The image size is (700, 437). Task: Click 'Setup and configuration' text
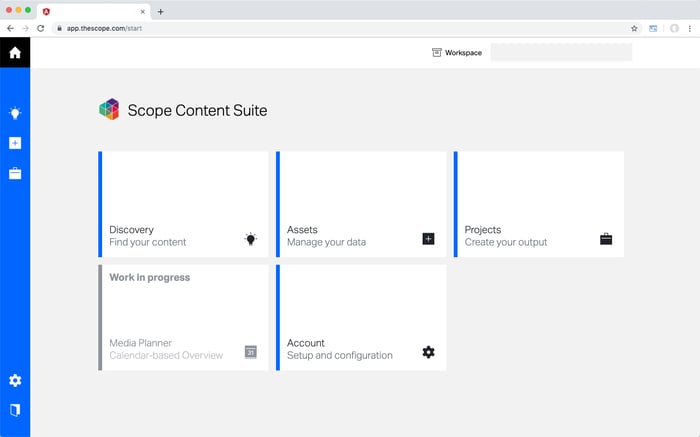tap(340, 355)
